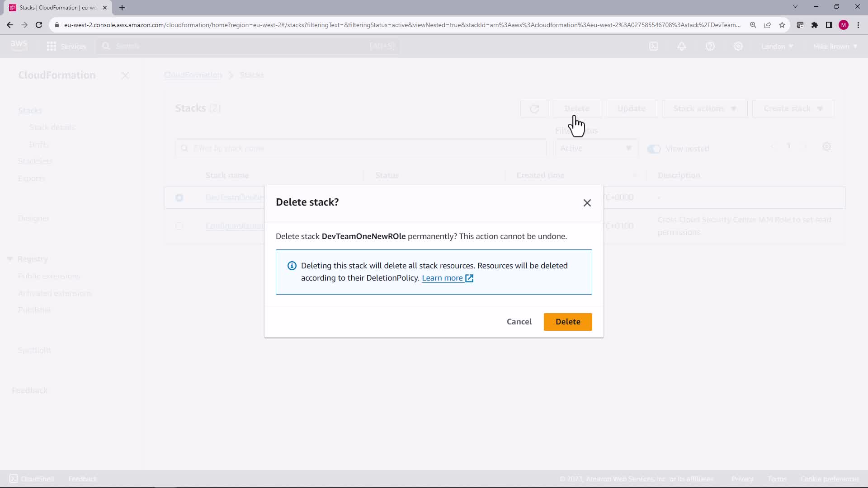Open table preferences gear icon

point(827,147)
